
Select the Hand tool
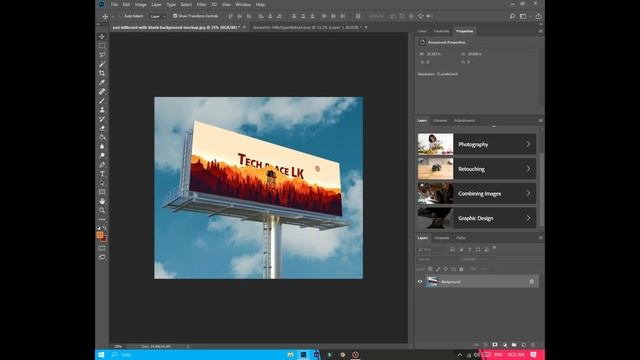click(x=102, y=201)
